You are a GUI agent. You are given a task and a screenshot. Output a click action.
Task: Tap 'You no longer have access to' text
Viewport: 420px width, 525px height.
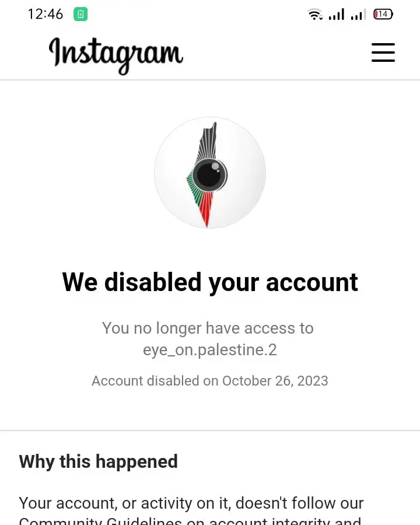208,328
